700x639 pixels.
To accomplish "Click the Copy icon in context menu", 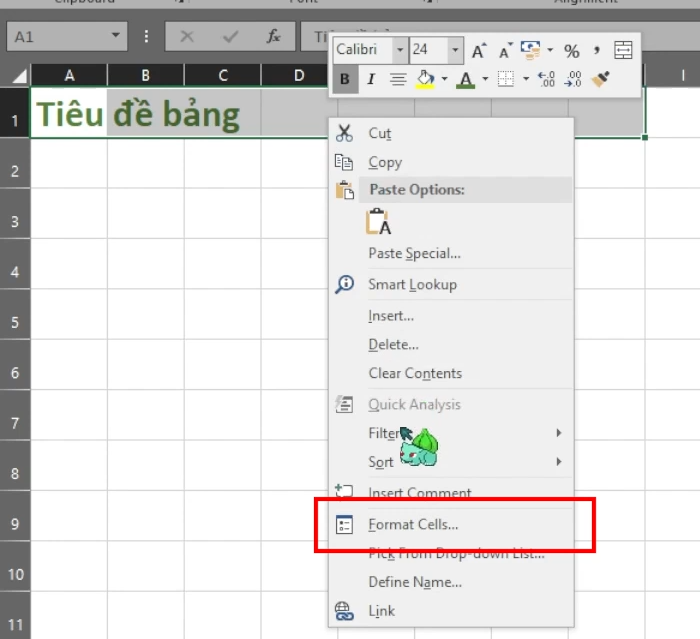I will pos(344,162).
